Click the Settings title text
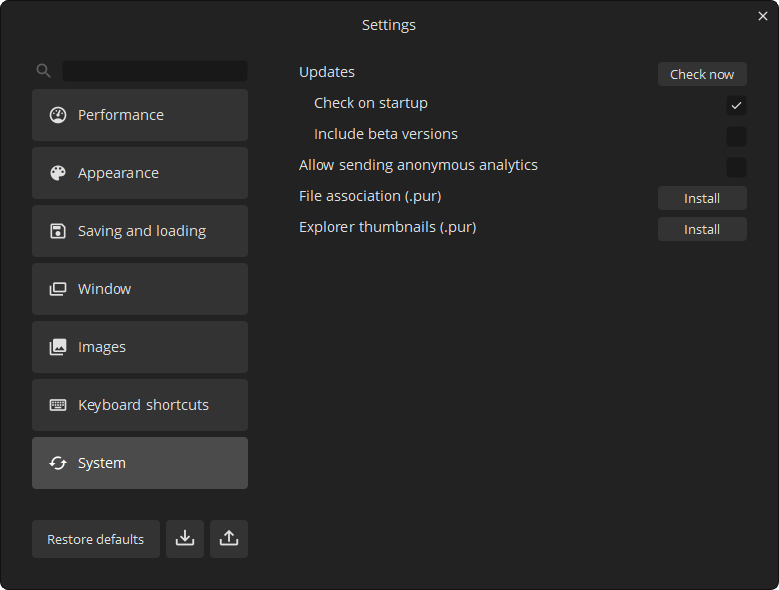 (x=389, y=25)
